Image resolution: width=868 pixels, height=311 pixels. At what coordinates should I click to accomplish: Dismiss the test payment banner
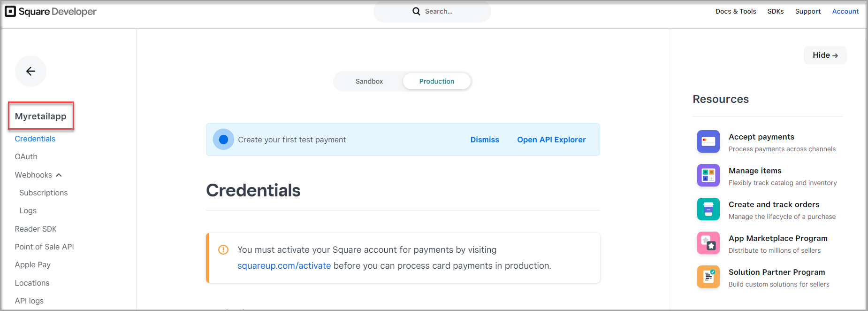tap(485, 140)
